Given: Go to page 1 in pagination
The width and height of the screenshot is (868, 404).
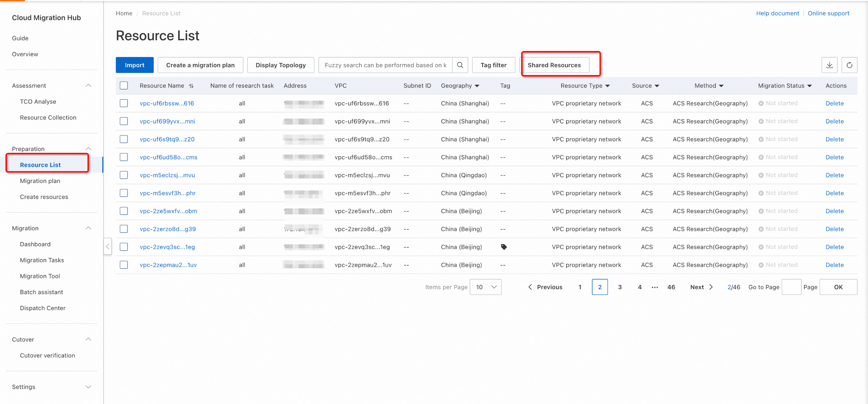Looking at the screenshot, I should [x=580, y=287].
